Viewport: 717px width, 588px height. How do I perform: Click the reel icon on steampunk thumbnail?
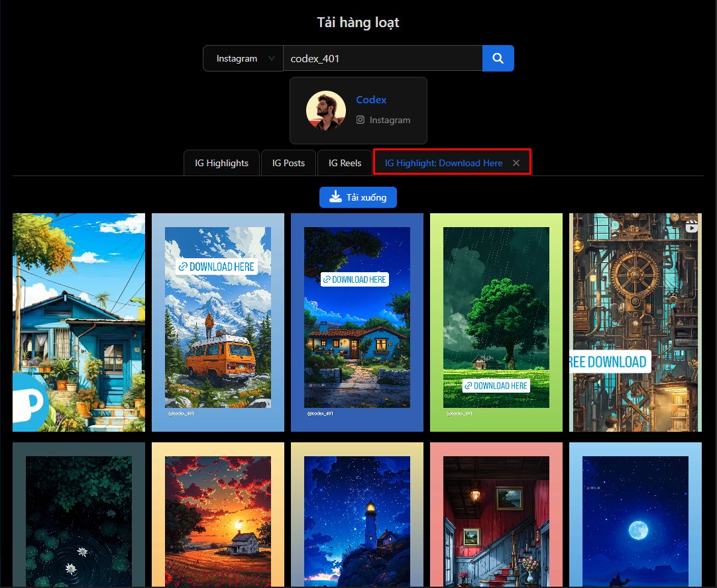(x=691, y=226)
